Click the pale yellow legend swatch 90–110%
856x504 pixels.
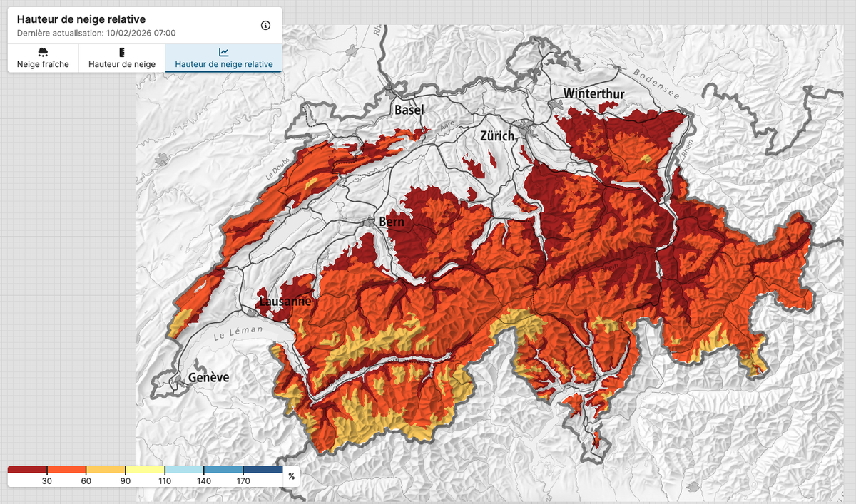[145, 470]
